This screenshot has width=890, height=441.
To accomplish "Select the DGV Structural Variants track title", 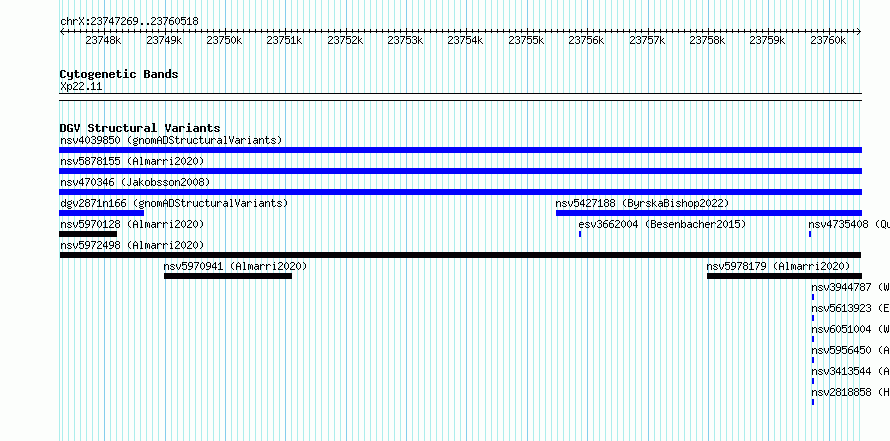I will coord(140,128).
